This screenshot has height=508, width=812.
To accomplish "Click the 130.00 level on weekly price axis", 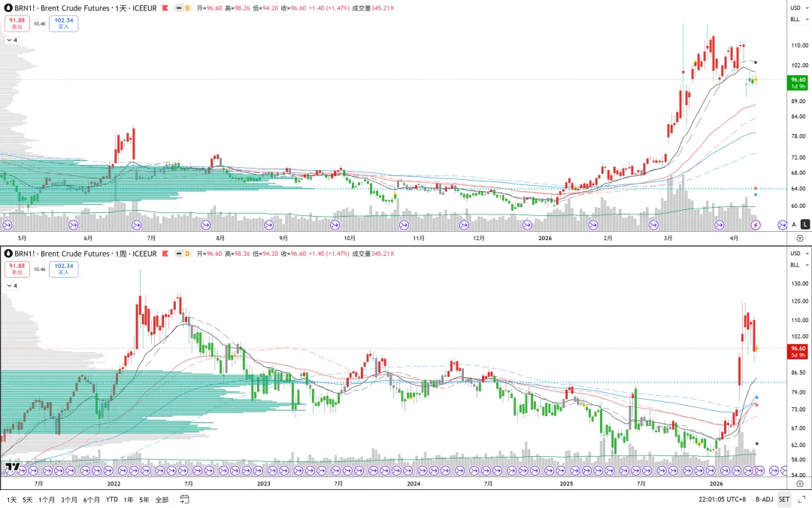I will [799, 284].
